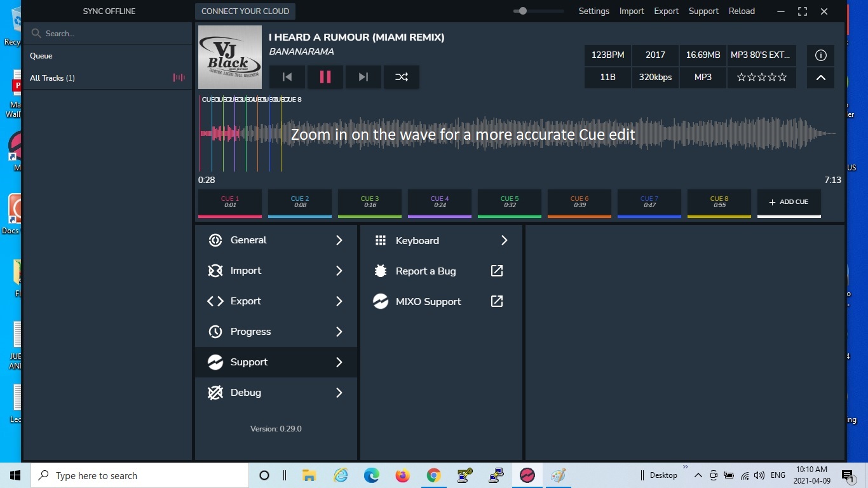
Task: Skip to the previous track
Action: pyautogui.click(x=287, y=77)
